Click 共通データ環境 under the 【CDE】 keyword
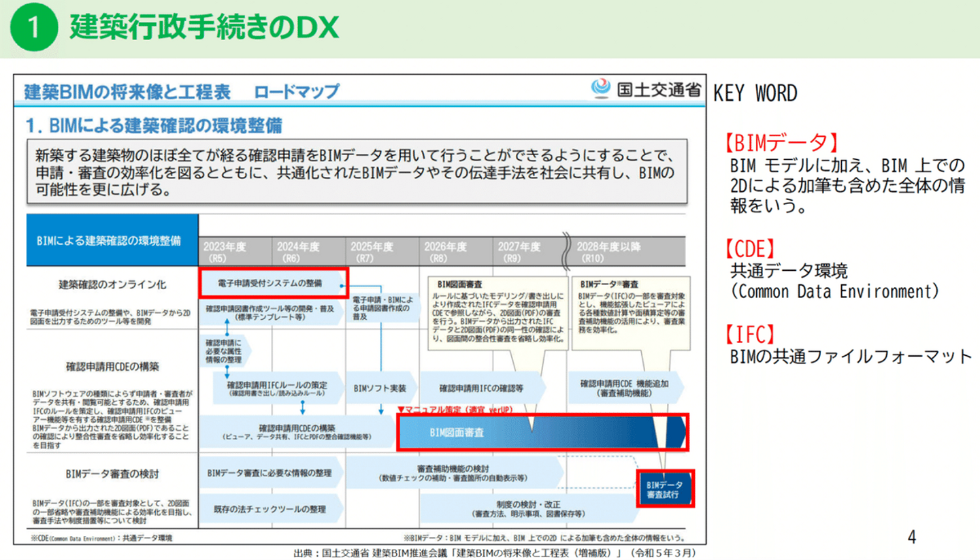 (789, 271)
